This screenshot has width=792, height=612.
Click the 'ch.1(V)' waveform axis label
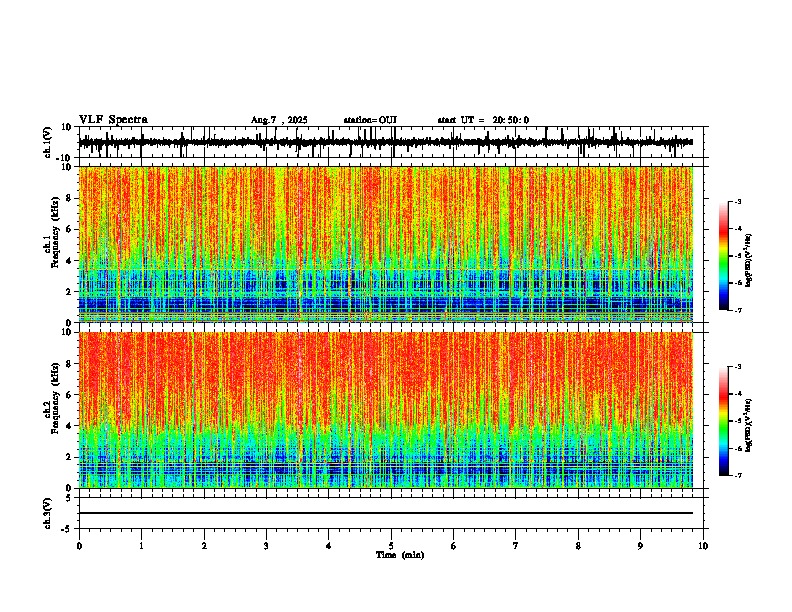point(48,142)
